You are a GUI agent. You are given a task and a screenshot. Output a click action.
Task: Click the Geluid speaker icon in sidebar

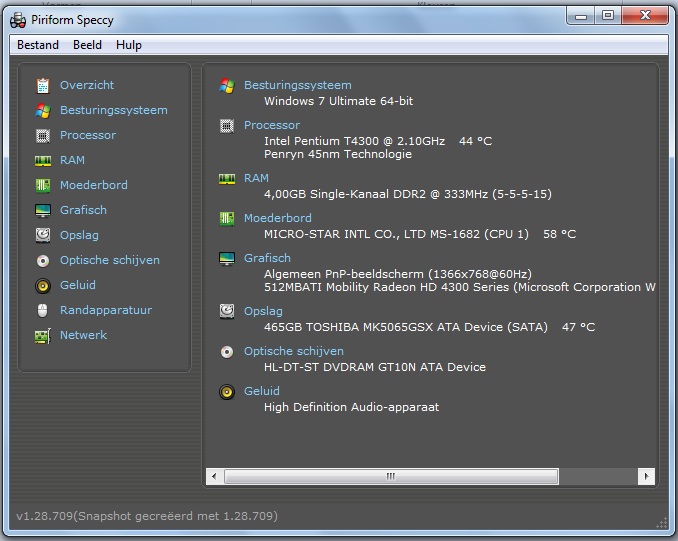point(43,285)
